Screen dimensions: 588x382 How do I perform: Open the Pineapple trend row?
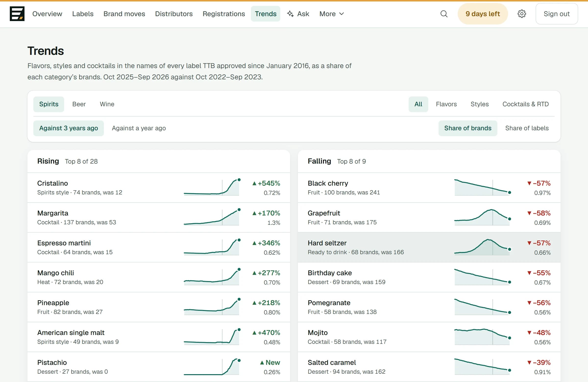159,307
